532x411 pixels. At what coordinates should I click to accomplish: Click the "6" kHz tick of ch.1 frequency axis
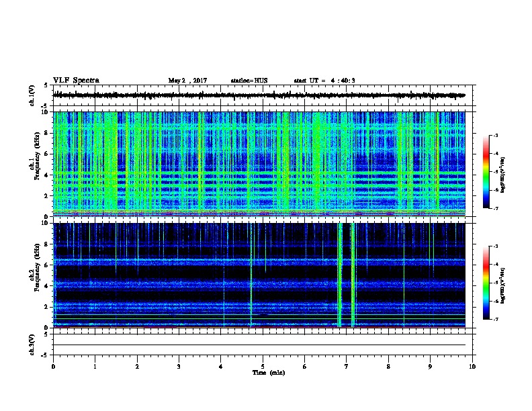[46, 154]
